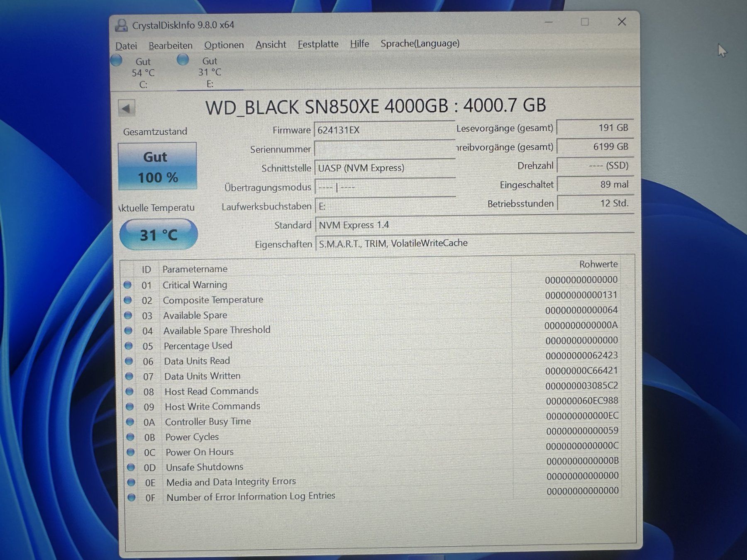This screenshot has height=560, width=747.
Task: Click the Betriebsstunden value 12 Std.
Action: point(595,203)
